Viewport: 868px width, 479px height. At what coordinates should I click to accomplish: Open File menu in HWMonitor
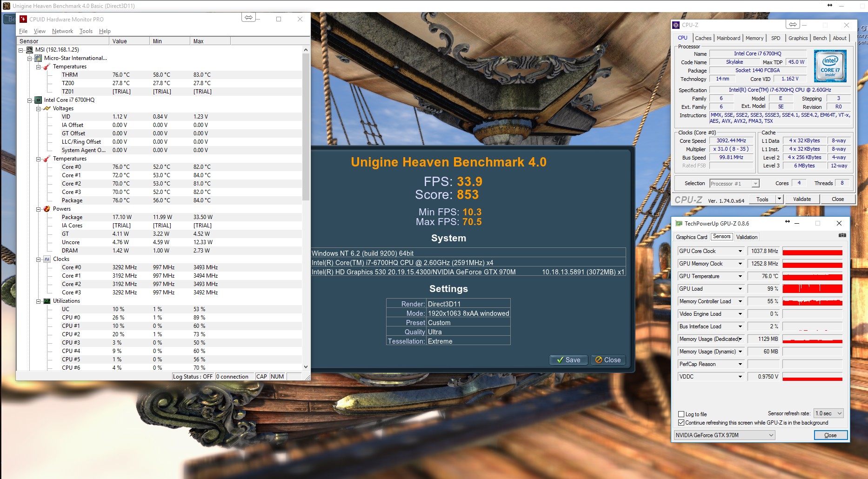click(23, 31)
